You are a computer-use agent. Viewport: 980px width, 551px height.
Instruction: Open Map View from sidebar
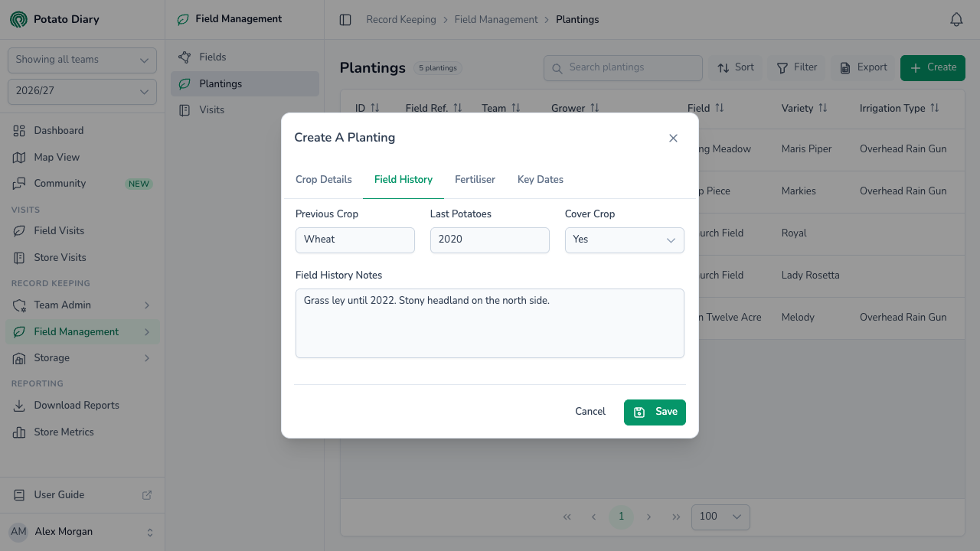82,157
